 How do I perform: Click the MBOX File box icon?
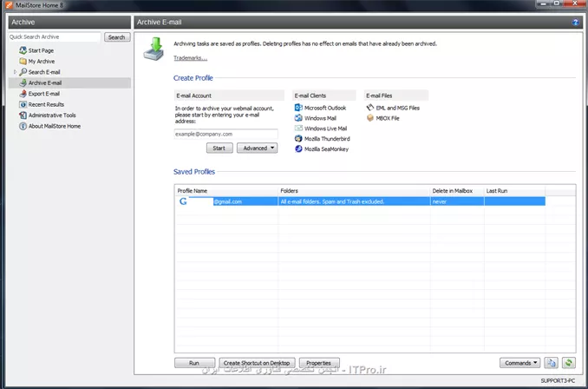coord(370,118)
